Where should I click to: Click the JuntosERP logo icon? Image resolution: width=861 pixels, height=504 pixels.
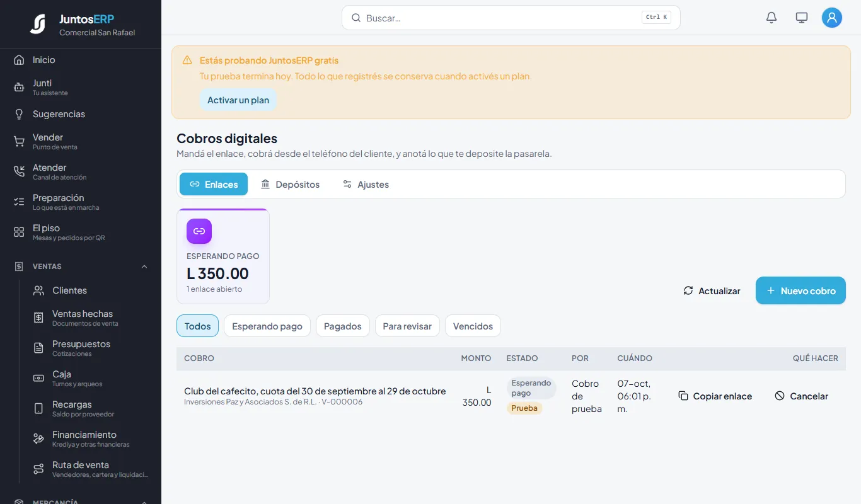coord(38,24)
